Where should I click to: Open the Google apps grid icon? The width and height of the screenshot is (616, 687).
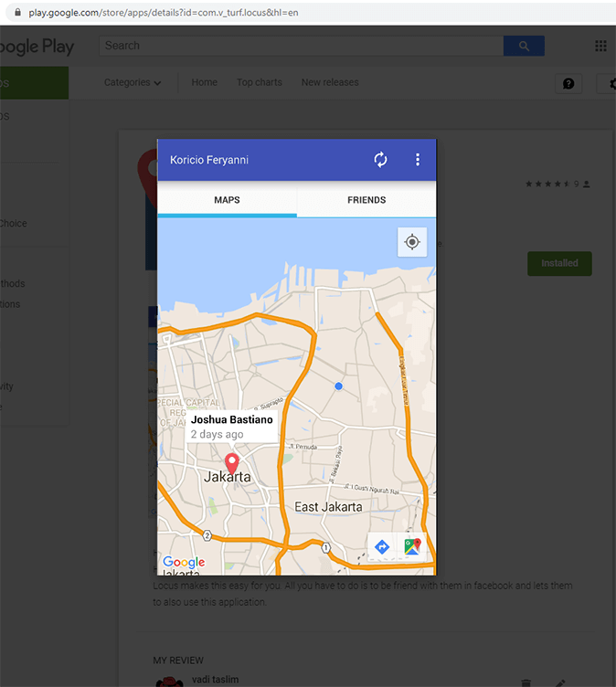point(600,46)
